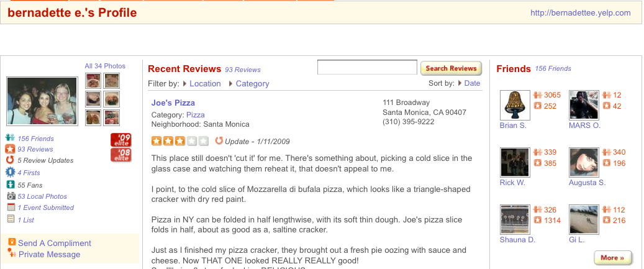Screen dimensions: 644x269
Task: Click the '08 elite badge
Action: pyautogui.click(x=120, y=155)
